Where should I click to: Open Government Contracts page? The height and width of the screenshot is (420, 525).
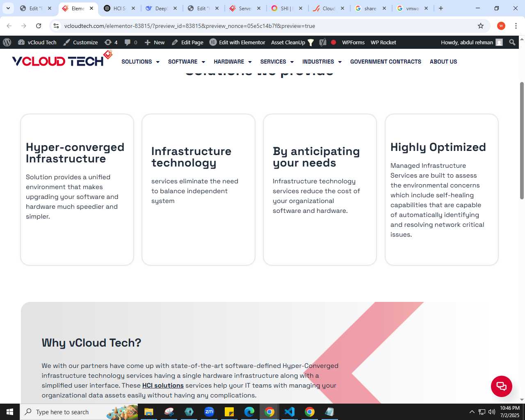tap(386, 62)
